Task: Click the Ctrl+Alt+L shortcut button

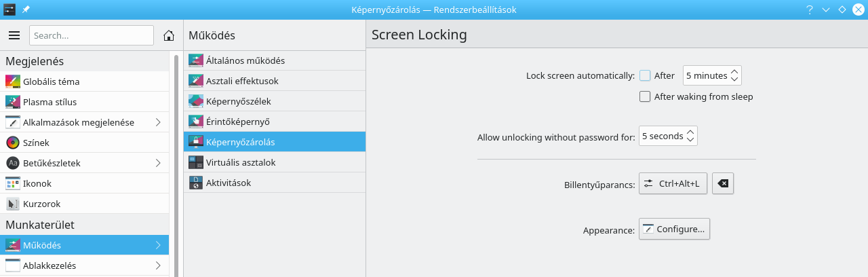Action: tap(673, 183)
